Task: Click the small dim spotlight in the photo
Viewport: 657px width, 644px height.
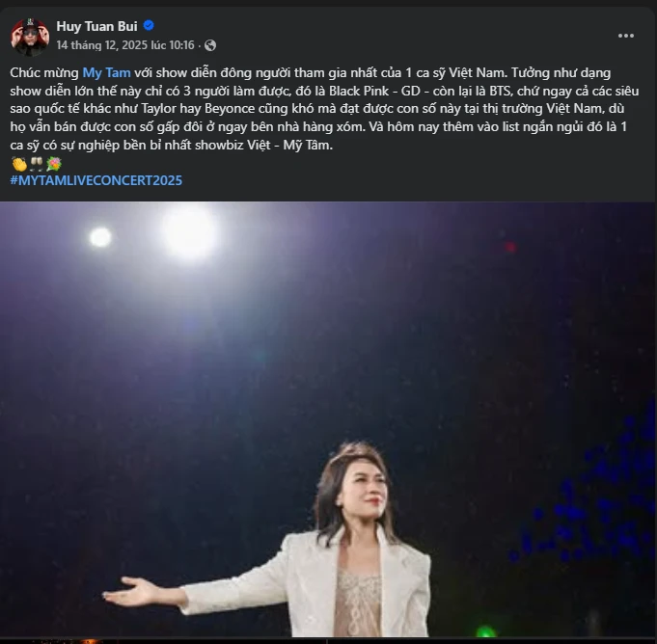Action: (100, 237)
